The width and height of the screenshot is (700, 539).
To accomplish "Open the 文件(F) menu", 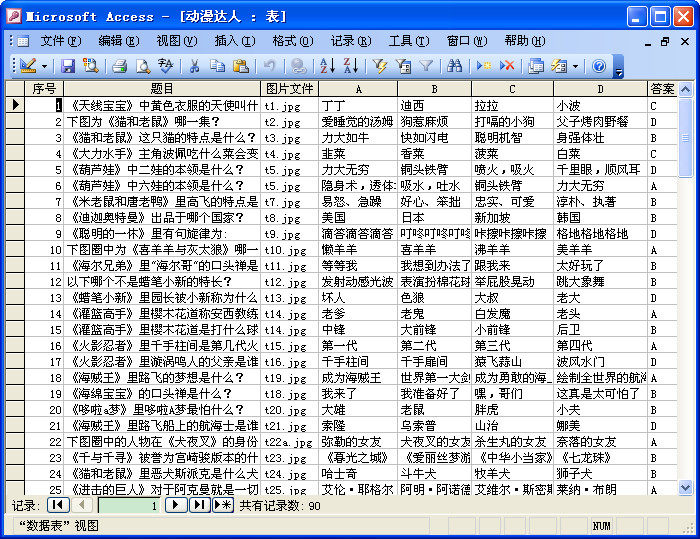I will coord(61,41).
